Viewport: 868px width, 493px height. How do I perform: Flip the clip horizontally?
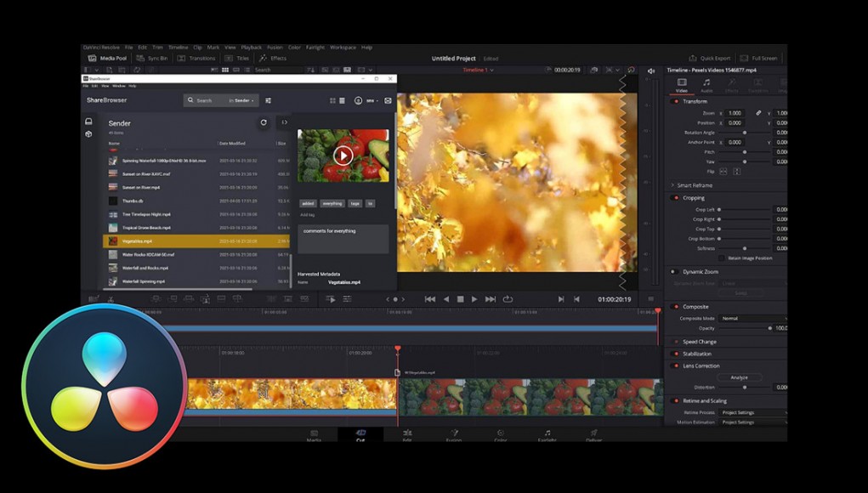pos(723,172)
